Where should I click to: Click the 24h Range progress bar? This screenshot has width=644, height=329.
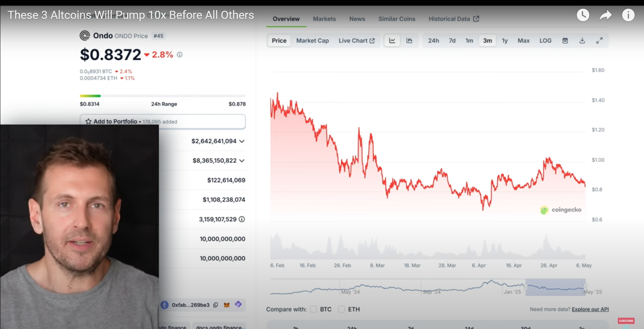click(x=163, y=96)
